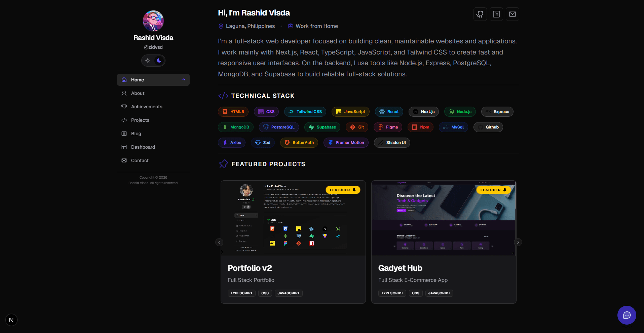Open the GitHub profile icon top right

click(x=480, y=14)
